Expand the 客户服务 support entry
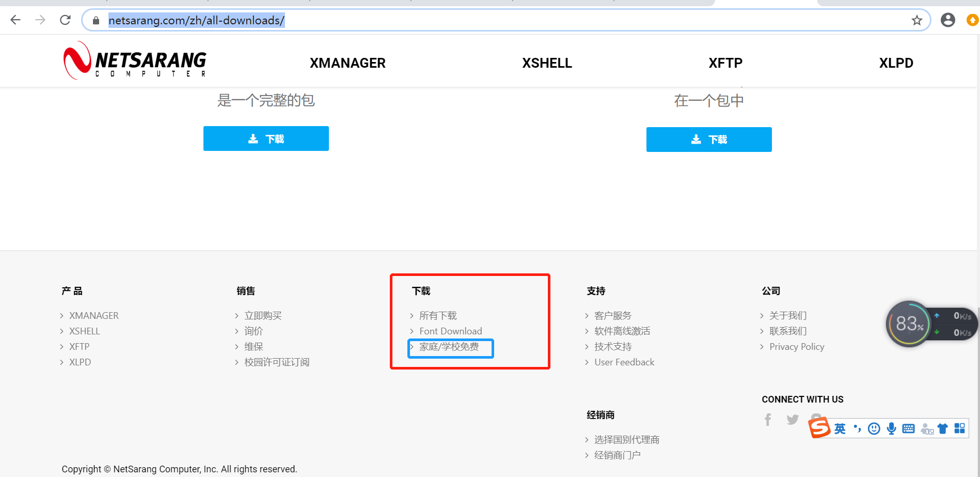This screenshot has width=980, height=477. click(613, 315)
